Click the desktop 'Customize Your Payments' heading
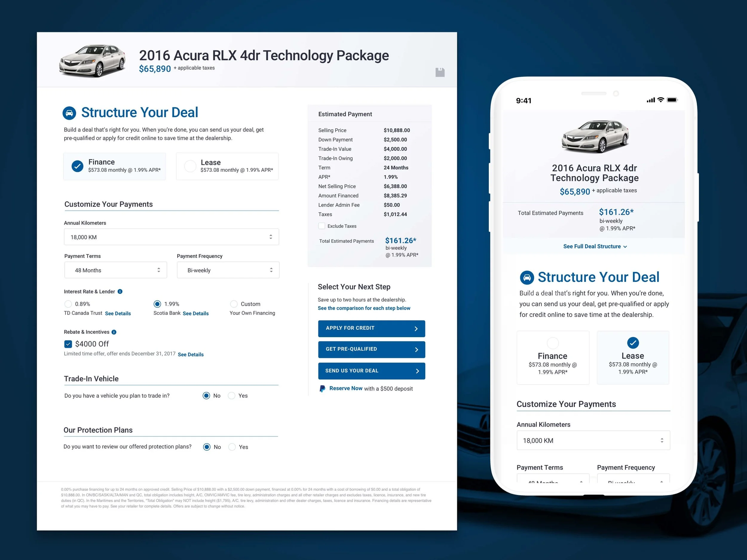Image resolution: width=747 pixels, height=560 pixels. click(108, 204)
